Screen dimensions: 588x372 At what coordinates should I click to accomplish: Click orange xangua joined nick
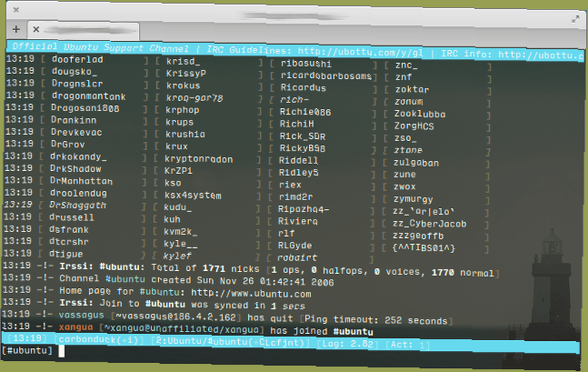(76, 327)
